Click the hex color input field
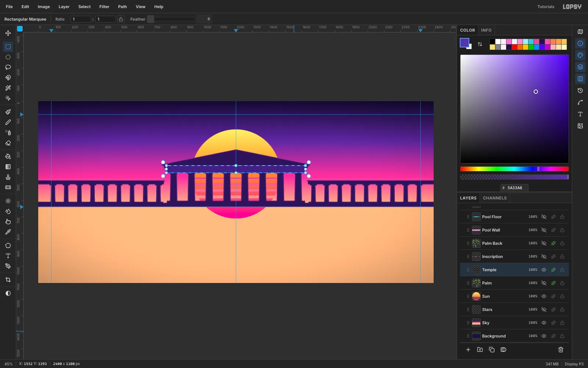The width and height of the screenshot is (588, 368). pos(514,188)
